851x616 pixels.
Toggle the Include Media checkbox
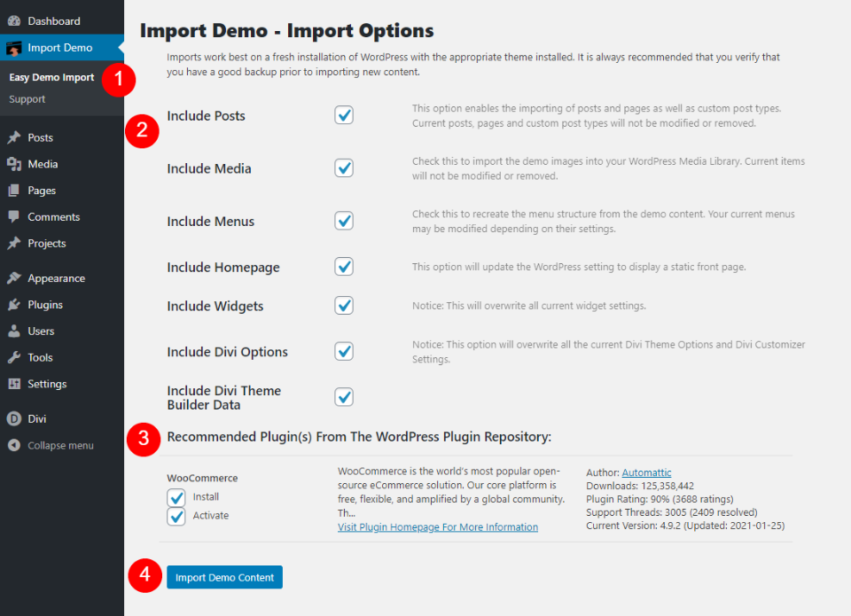[x=344, y=168]
